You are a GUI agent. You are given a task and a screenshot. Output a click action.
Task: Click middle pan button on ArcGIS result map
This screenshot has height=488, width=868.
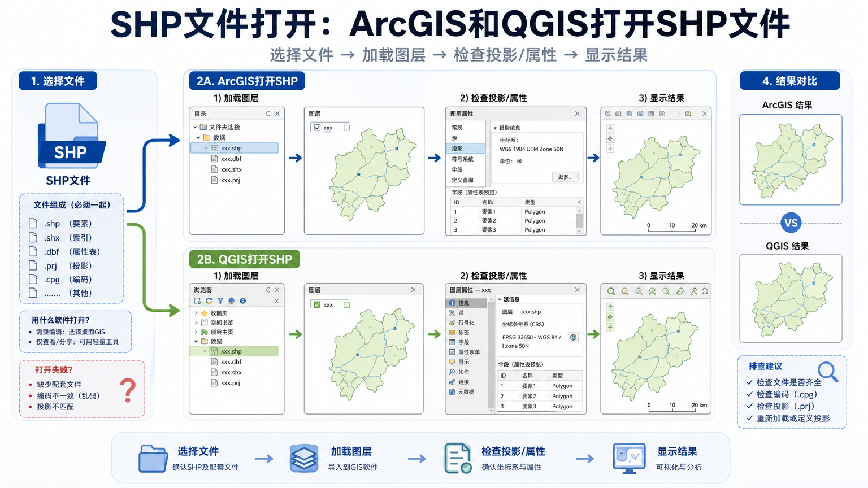[610, 138]
